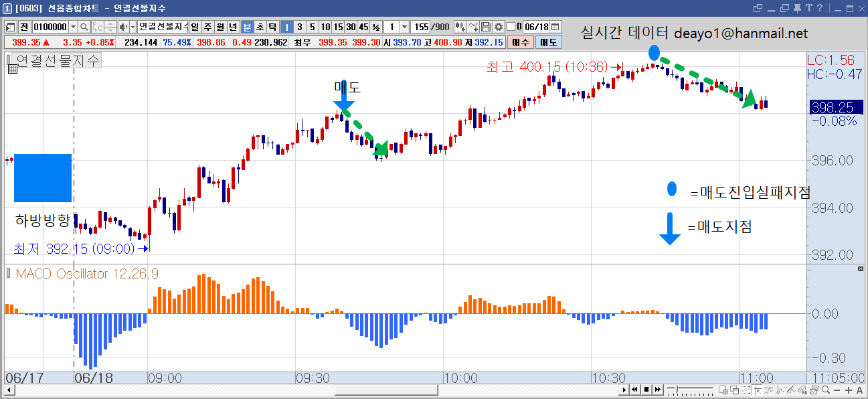
Task: Select the 30-minute interval button
Action: (350, 27)
